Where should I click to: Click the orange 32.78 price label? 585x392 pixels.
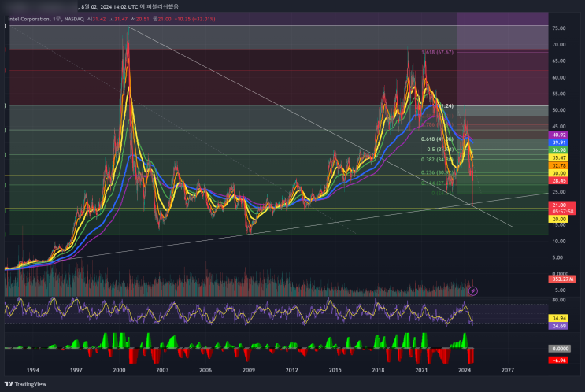(x=558, y=165)
